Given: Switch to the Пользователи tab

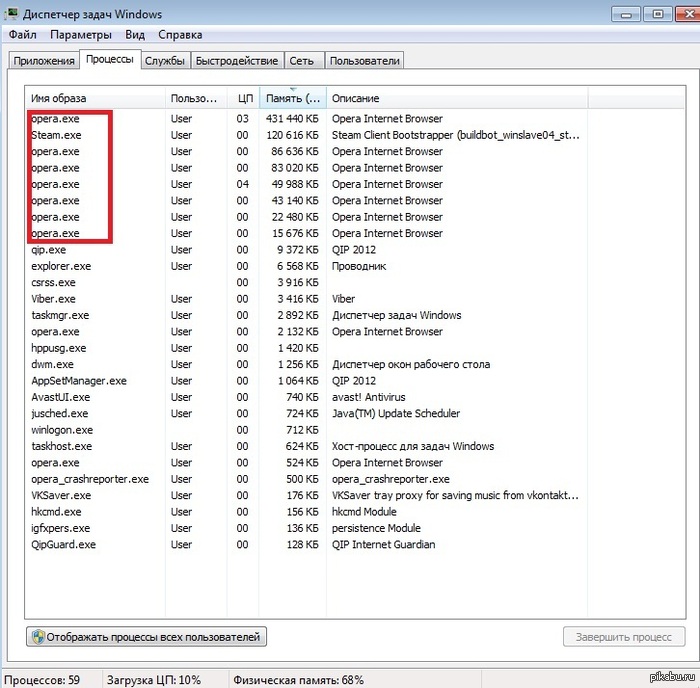Looking at the screenshot, I should point(364,61).
